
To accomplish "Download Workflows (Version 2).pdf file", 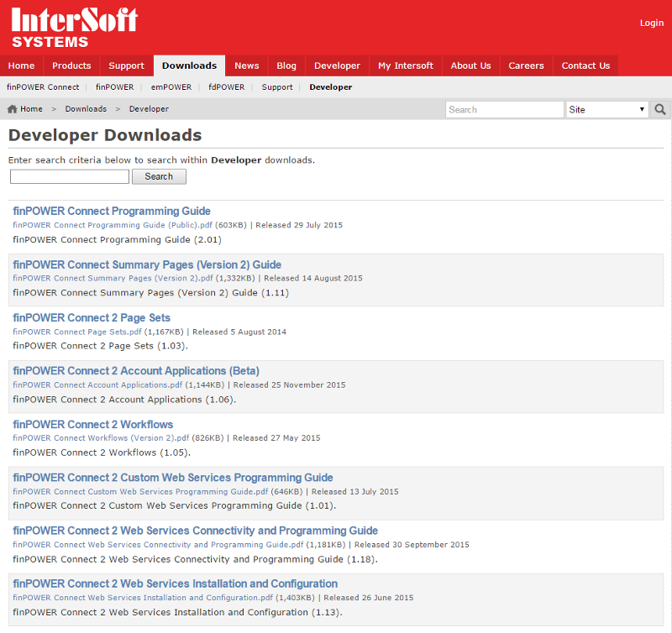I will point(101,438).
